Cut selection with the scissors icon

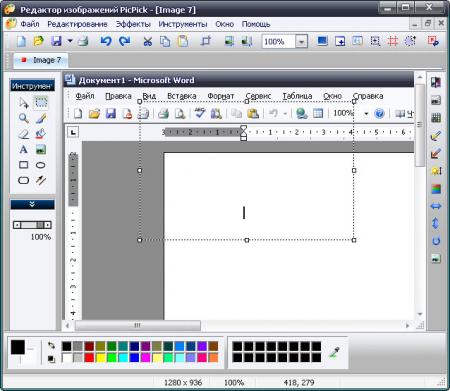[x=147, y=41]
